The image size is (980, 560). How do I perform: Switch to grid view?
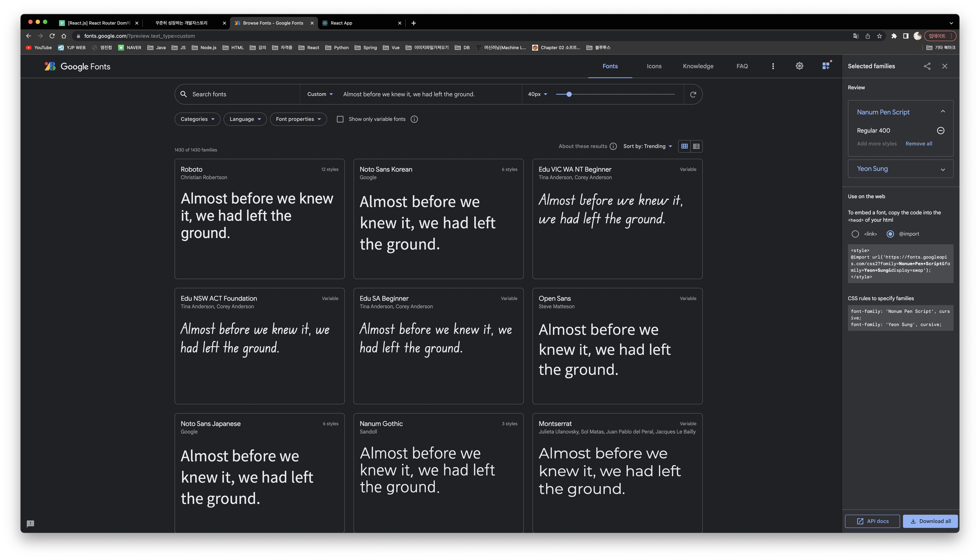(x=684, y=146)
